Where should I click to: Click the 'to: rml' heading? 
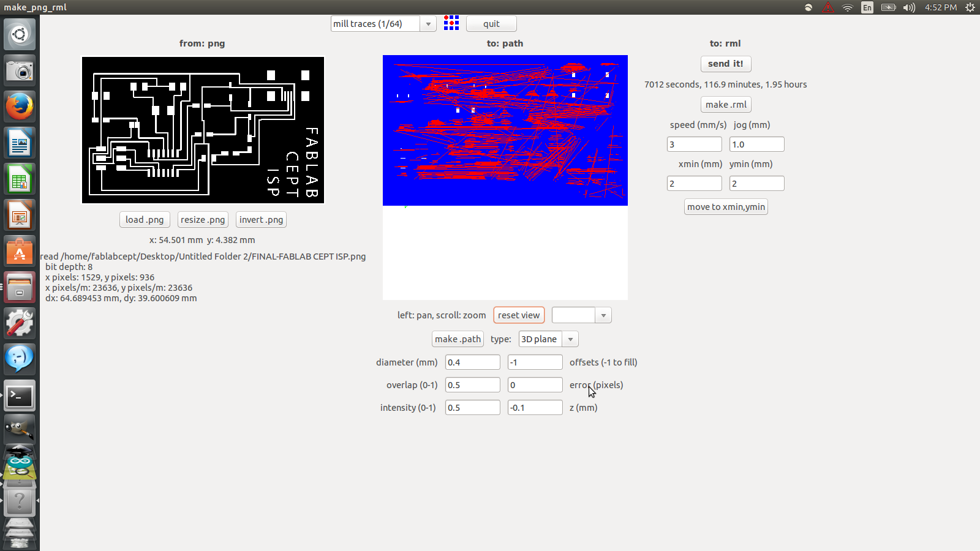pyautogui.click(x=725, y=43)
